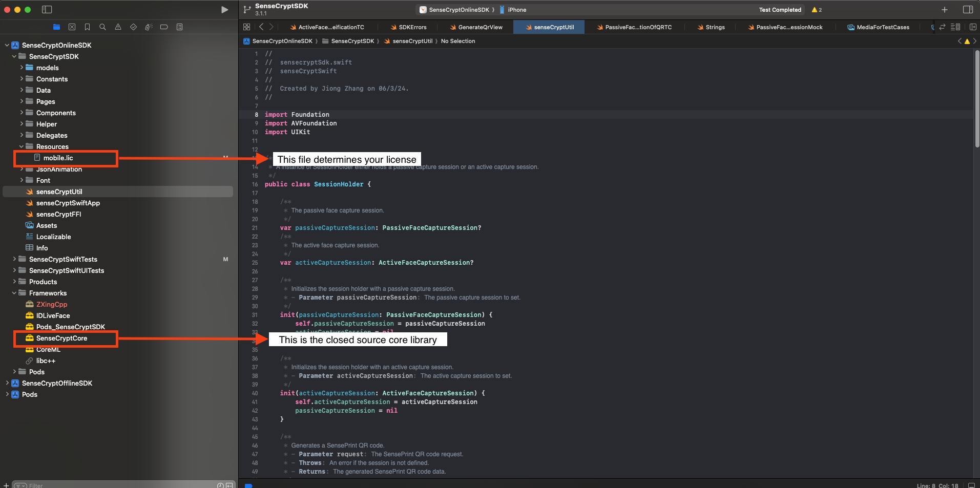The image size is (980, 488).
Task: Toggle the left navigator sidebar
Action: 47,10
